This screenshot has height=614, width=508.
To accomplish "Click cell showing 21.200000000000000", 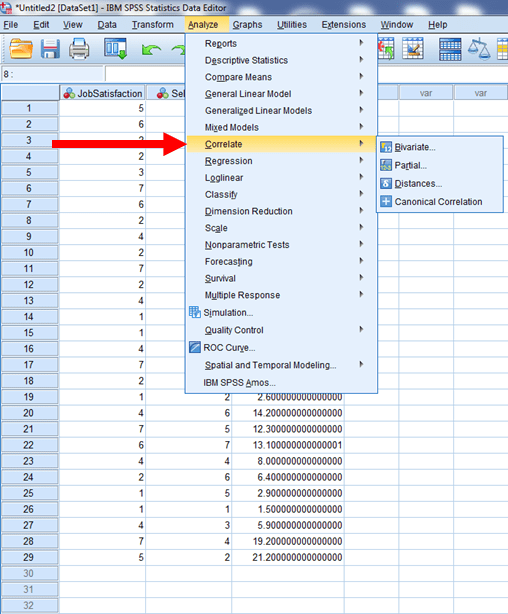I will pyautogui.click(x=288, y=557).
